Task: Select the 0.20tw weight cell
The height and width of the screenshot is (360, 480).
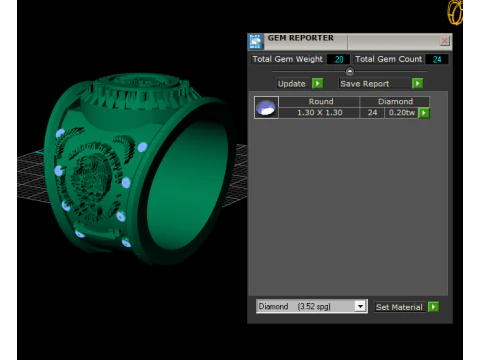Action: (401, 113)
